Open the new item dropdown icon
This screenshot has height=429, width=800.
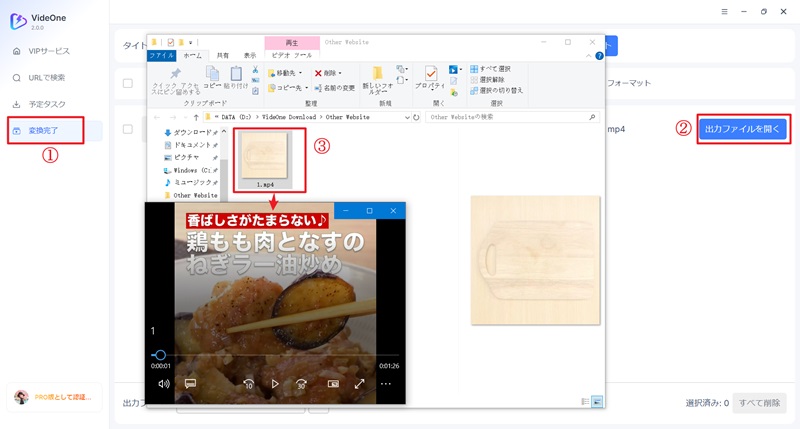(402, 69)
